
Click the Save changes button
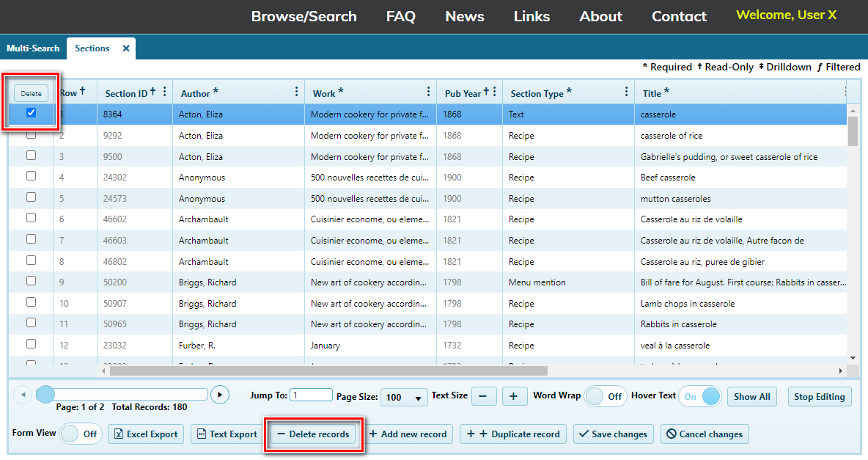pos(613,434)
